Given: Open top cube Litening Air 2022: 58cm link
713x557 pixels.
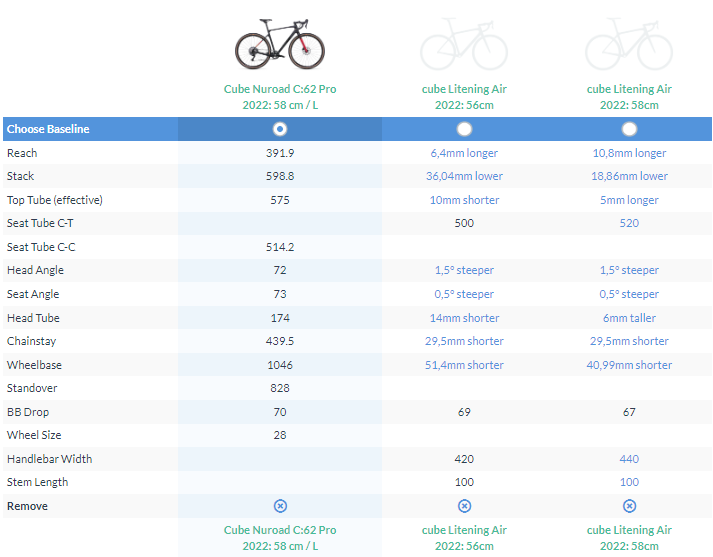Looking at the screenshot, I should 629,97.
